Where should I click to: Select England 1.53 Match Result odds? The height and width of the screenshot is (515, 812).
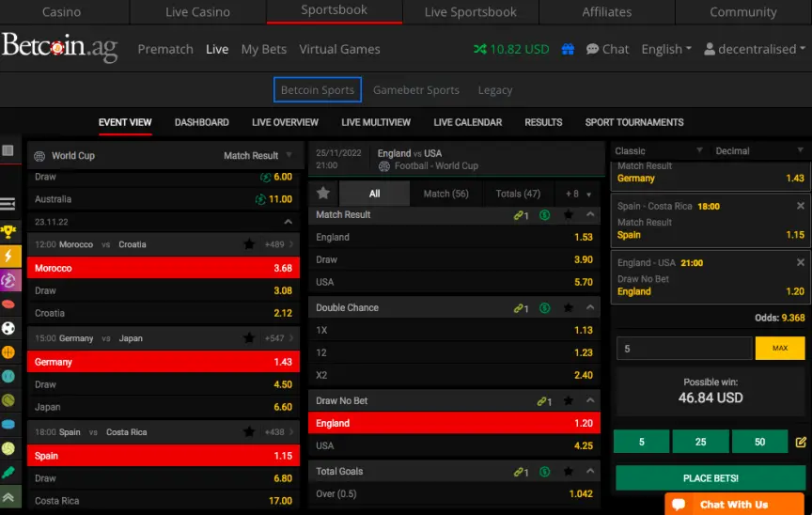tap(454, 237)
